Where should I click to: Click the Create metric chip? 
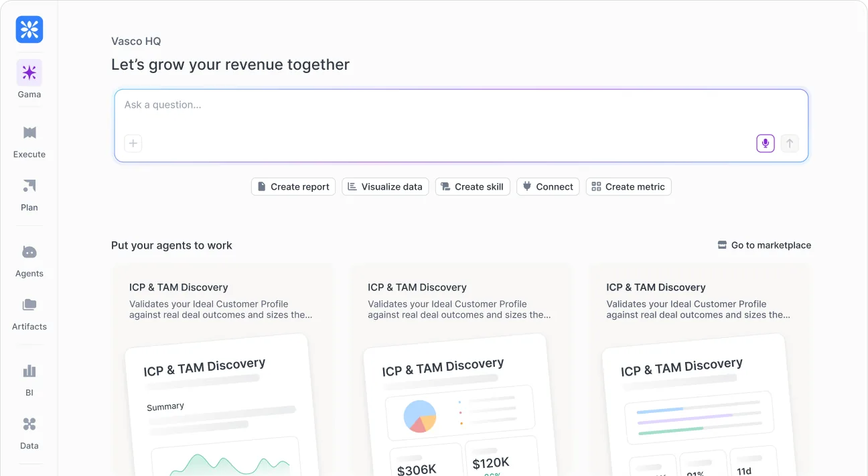628,186
